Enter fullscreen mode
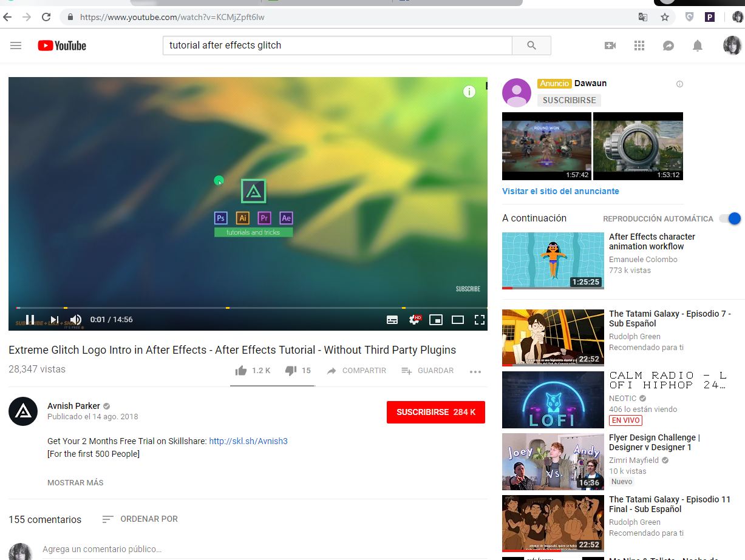The width and height of the screenshot is (745, 560). (480, 320)
